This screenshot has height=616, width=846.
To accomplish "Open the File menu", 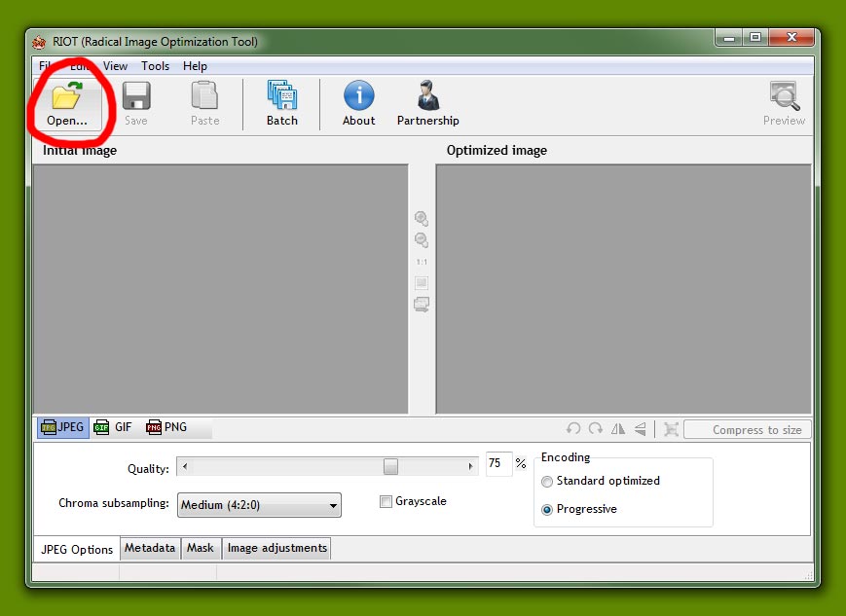I will pos(45,66).
